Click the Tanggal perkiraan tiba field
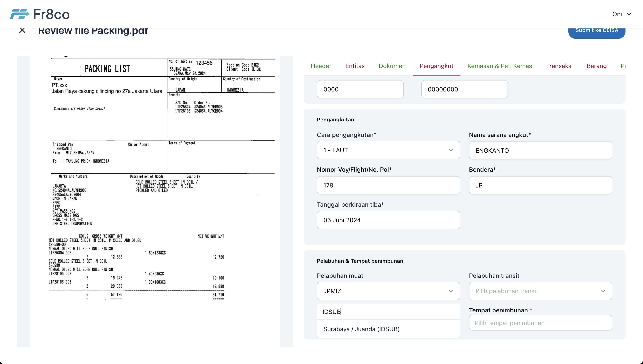Image resolution: width=643 pixels, height=364 pixels. pos(388,220)
